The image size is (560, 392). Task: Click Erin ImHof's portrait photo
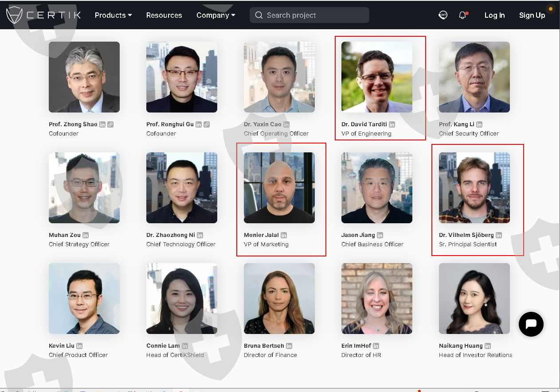pyautogui.click(x=377, y=299)
